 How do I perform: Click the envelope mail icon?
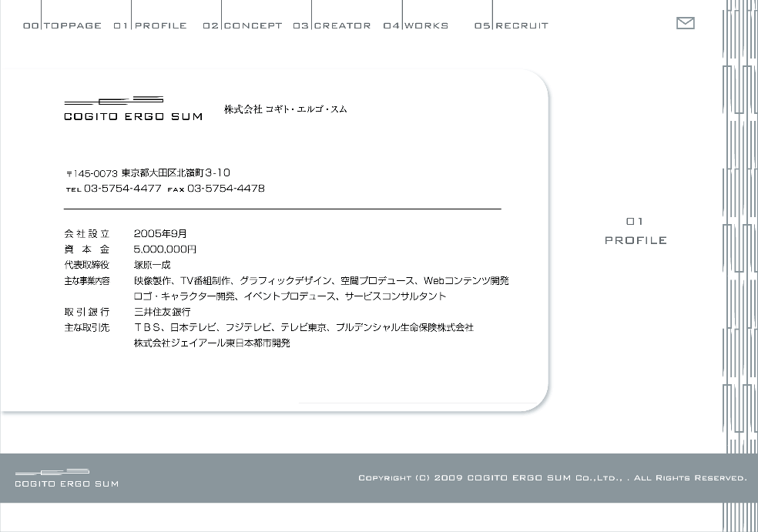tap(685, 23)
